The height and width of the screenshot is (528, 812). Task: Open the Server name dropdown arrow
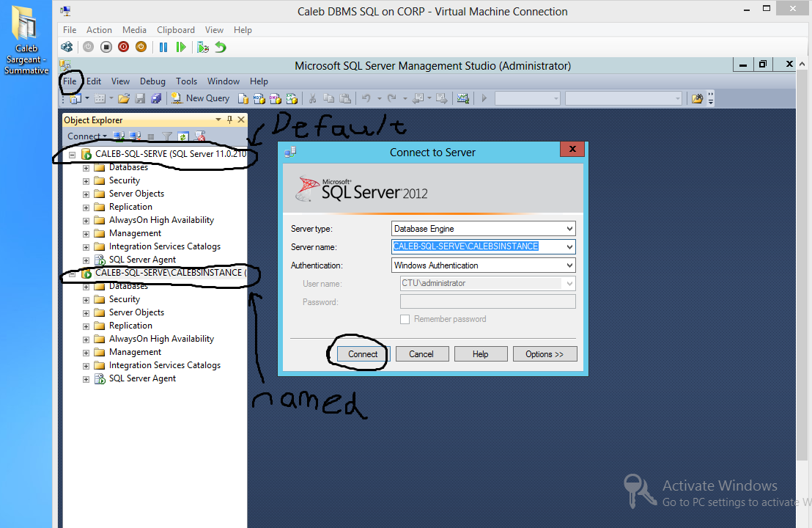569,246
